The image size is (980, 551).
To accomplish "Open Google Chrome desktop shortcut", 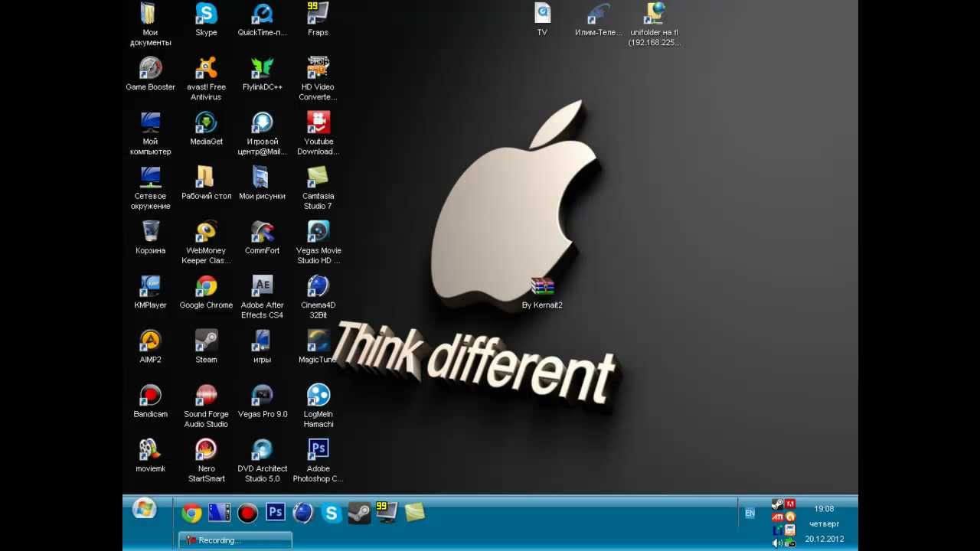I will coord(206,292).
